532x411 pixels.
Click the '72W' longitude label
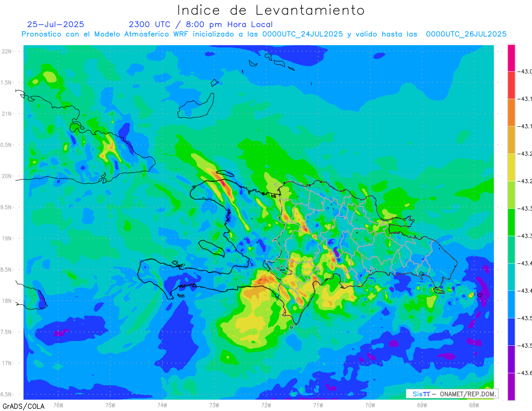[x=266, y=405]
